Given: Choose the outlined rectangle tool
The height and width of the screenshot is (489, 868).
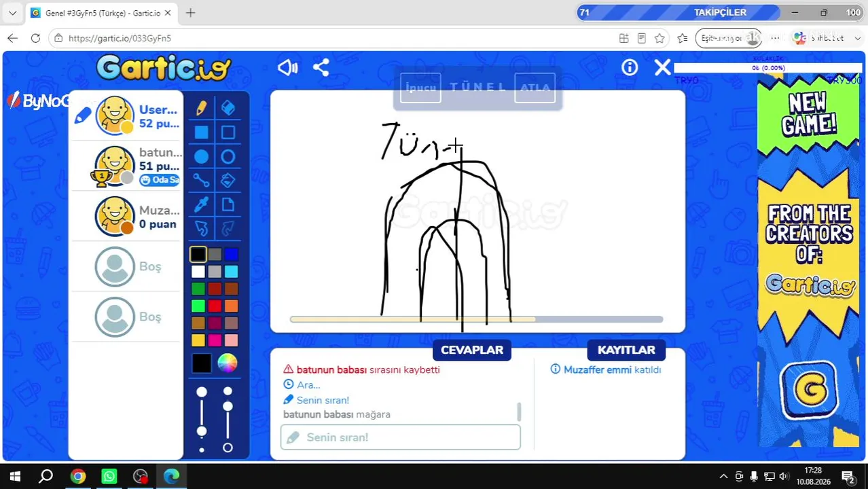Looking at the screenshot, I should point(228,132).
